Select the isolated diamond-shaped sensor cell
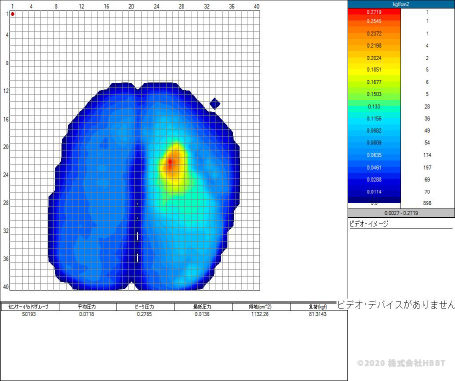 click(215, 104)
